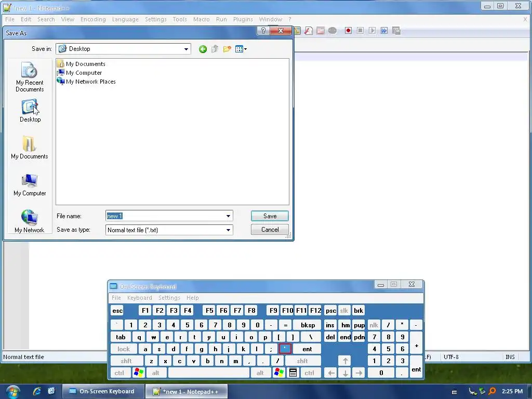Viewport: 532px width, 399px height.
Task: Cancel the Save As dialog
Action: (270, 230)
